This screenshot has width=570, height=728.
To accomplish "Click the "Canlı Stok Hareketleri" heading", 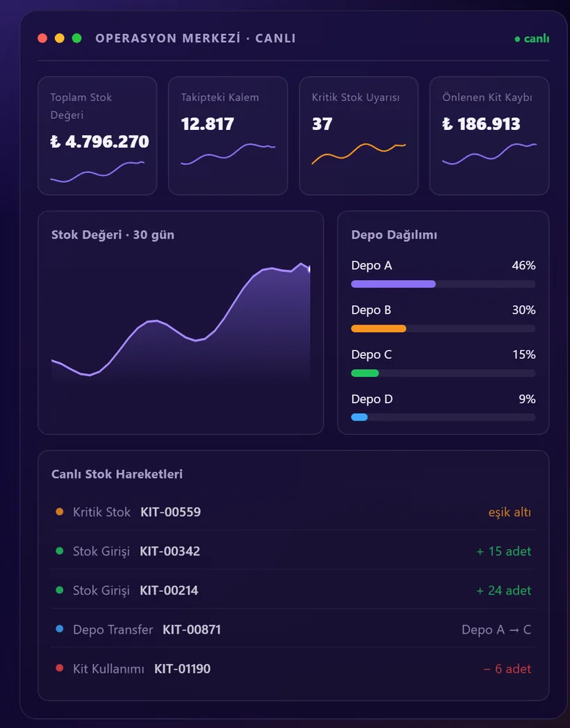I will pos(117,474).
